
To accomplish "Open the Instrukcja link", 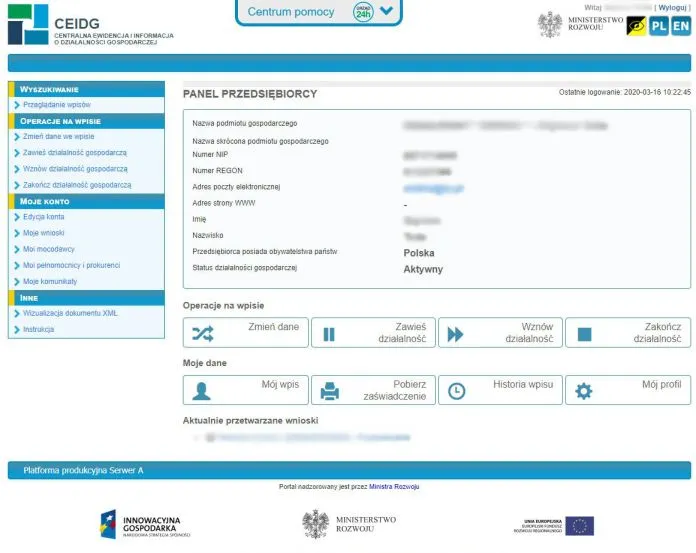I will pos(39,329).
